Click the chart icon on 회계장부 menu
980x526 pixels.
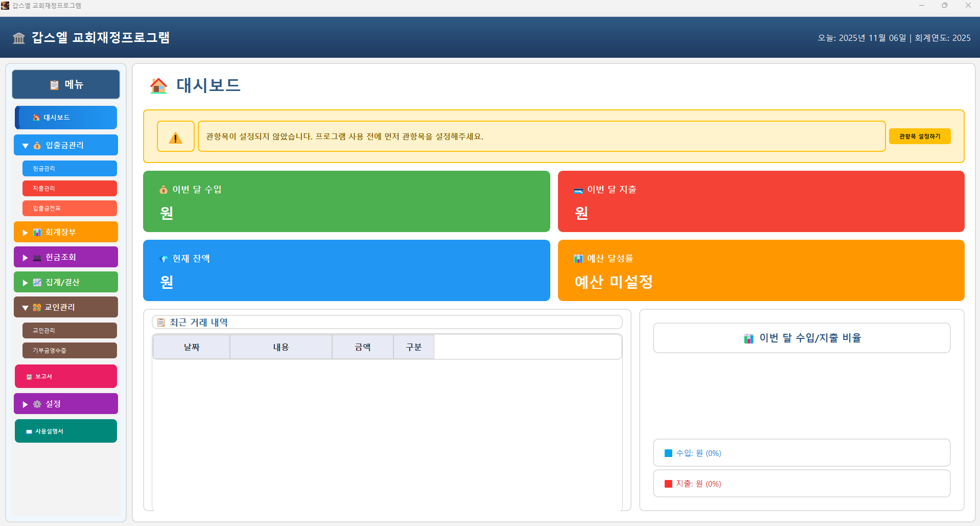coord(36,232)
